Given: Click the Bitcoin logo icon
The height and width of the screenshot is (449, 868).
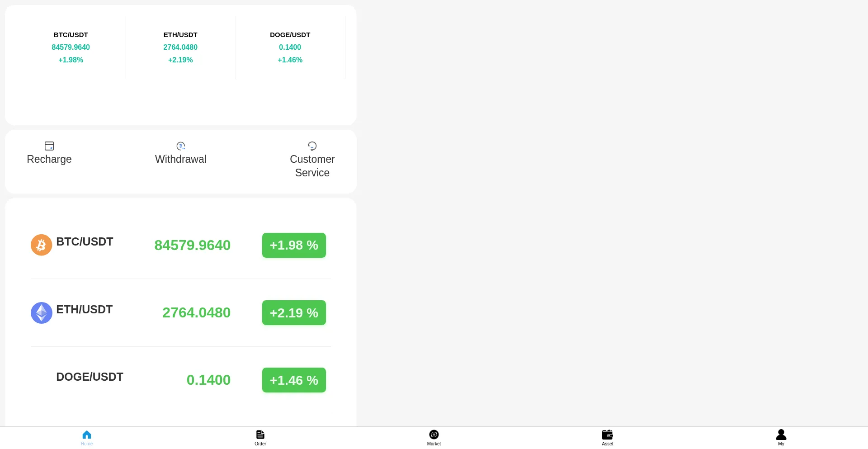Looking at the screenshot, I should [x=41, y=245].
